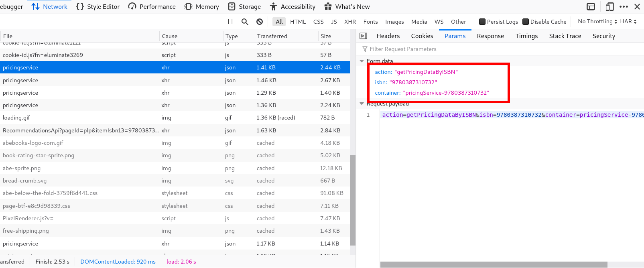Screen dimensions: 644x268
Task: Open the Memory panel
Action: point(201,6)
